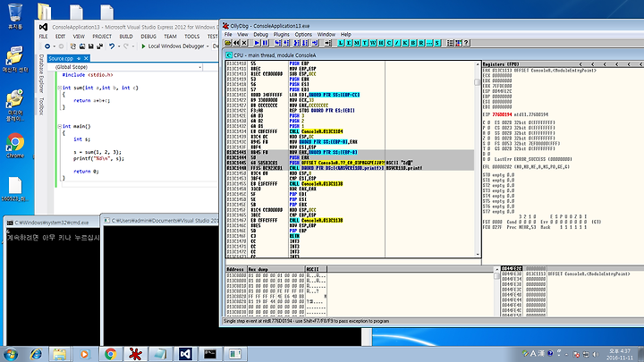Open file icon in OllyDbg toolbar
This screenshot has height=362, width=644.
pos(228,43)
